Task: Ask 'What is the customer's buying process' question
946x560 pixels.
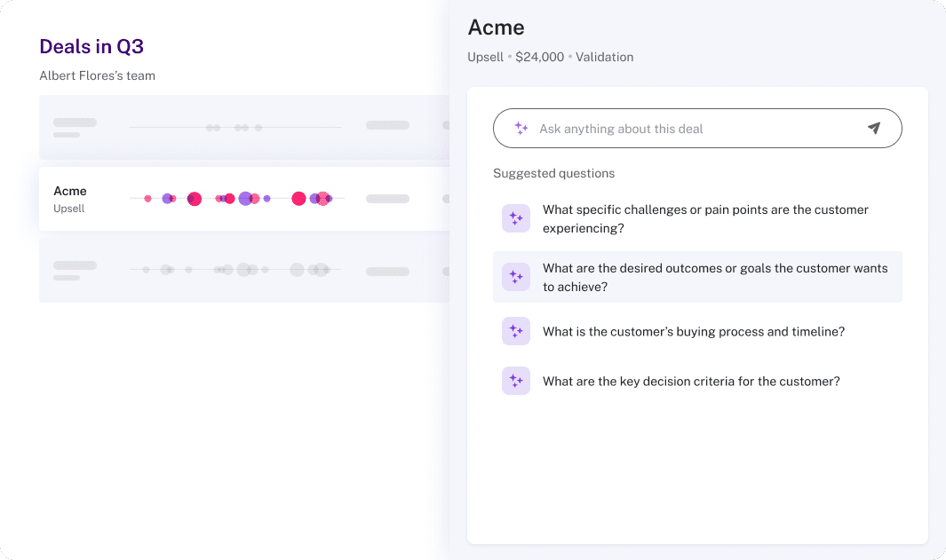Action: coord(693,331)
